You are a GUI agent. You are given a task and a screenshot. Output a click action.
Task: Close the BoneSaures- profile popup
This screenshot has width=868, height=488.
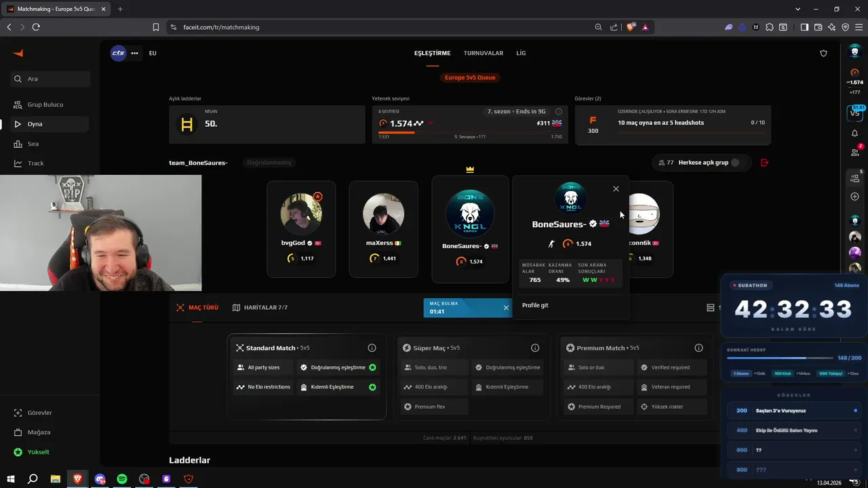tap(616, 189)
